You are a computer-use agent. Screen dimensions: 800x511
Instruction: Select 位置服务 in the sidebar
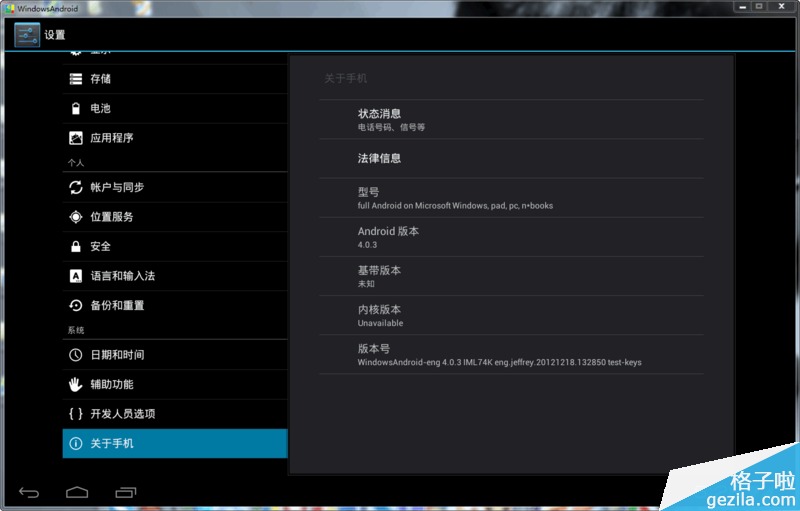(x=175, y=217)
